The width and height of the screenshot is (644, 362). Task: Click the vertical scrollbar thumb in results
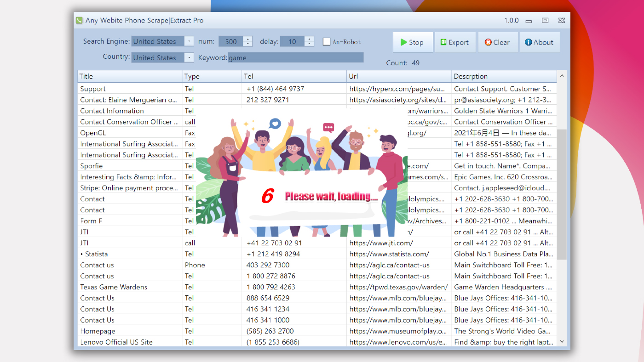click(x=562, y=194)
